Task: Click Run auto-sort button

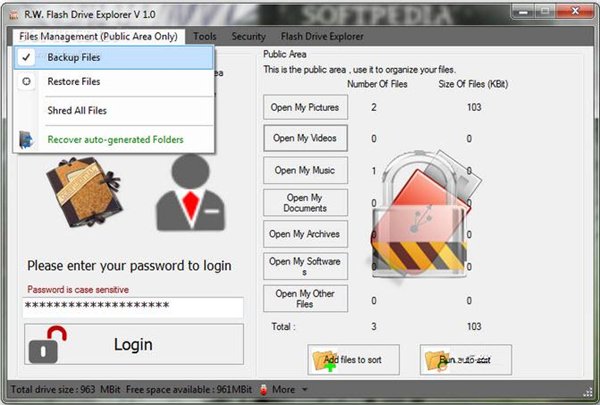Action: [x=466, y=360]
